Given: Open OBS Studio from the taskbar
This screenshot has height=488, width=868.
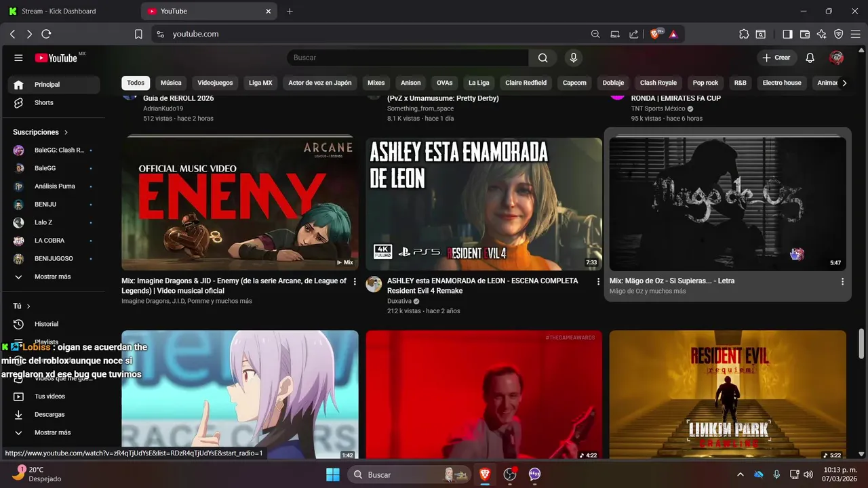Looking at the screenshot, I should [510, 474].
